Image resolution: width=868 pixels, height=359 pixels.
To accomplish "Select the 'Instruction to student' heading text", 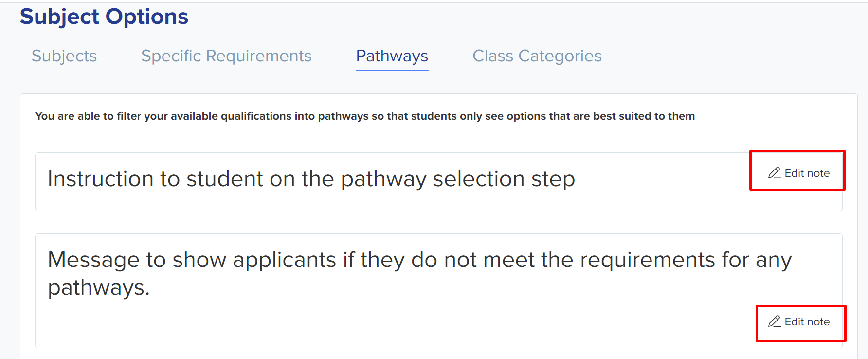I will tap(311, 179).
